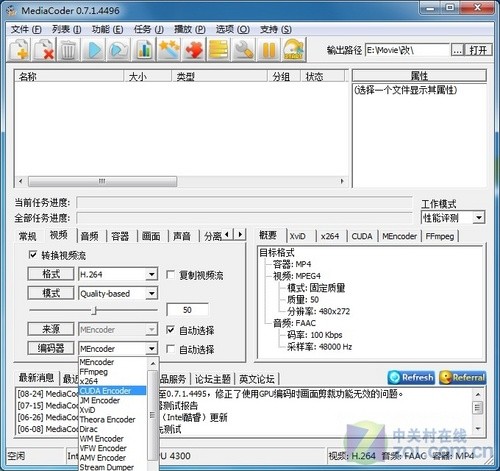Viewport: 500px width, 471px height.
Task: Toggle the 转换视频流 checkbox
Action: pos(33,255)
